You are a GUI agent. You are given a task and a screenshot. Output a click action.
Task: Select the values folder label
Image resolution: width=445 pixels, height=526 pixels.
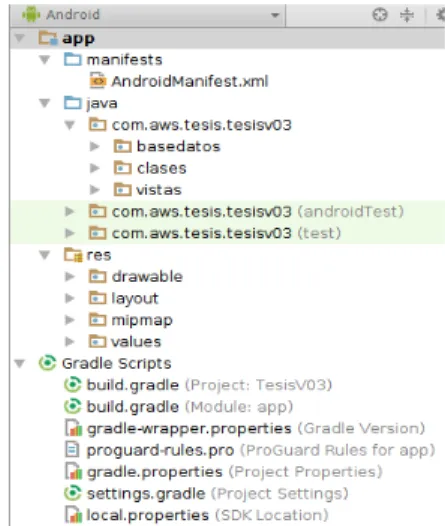(136, 342)
